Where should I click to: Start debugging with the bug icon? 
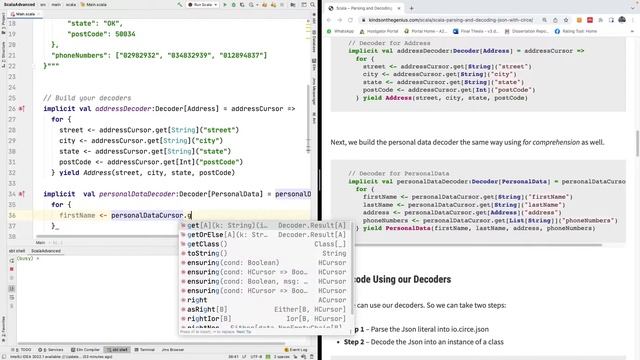pos(233,4)
